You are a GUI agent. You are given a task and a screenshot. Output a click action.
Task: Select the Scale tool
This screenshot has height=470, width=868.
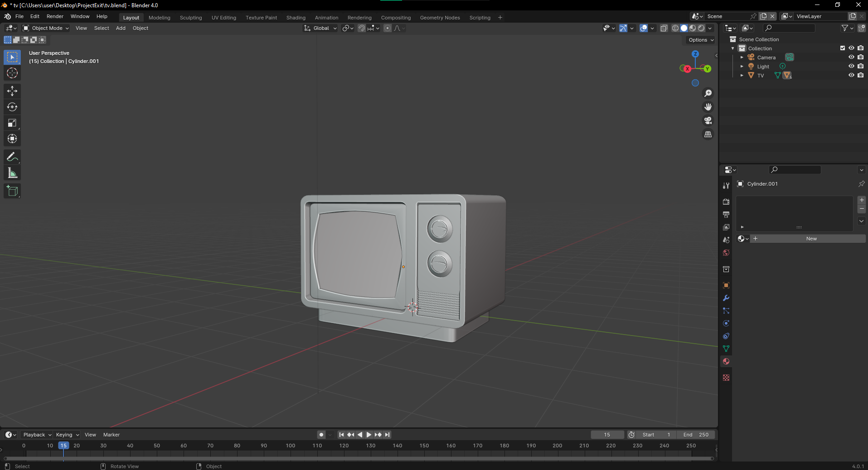pos(12,123)
